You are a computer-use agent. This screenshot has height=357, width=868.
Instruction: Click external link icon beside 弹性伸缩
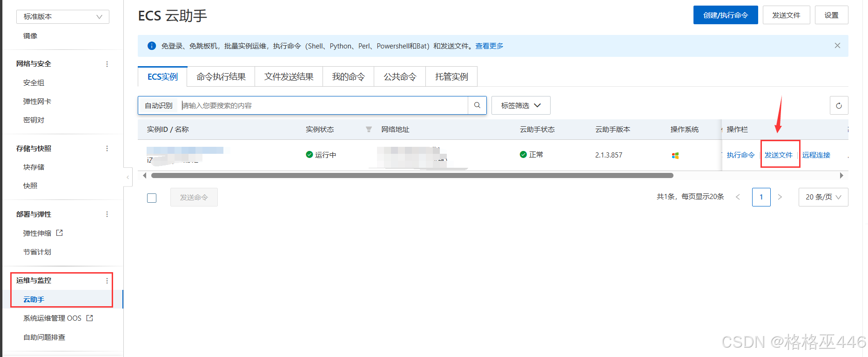coord(59,233)
